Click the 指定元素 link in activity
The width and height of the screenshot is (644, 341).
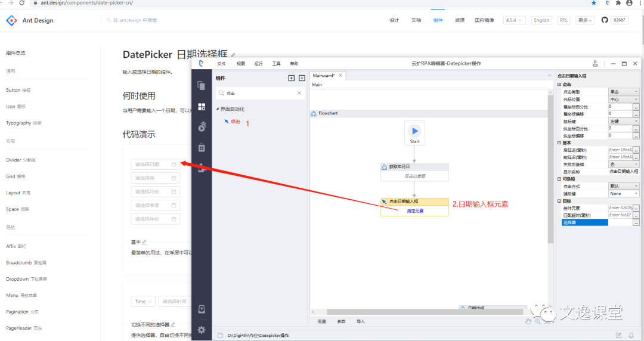[414, 210]
